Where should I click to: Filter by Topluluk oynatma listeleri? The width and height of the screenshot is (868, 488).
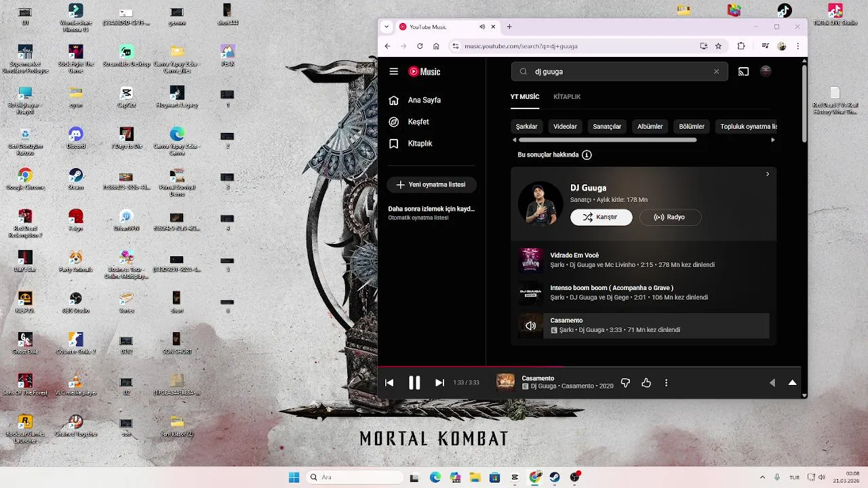746,127
